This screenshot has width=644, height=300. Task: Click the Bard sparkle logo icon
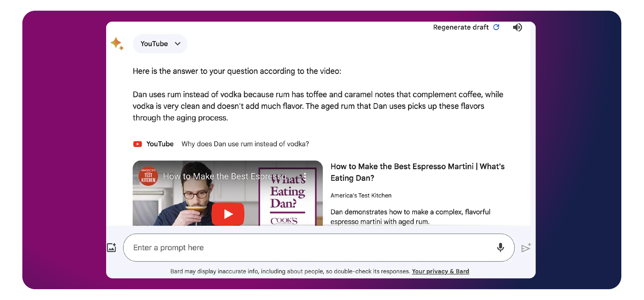(117, 44)
